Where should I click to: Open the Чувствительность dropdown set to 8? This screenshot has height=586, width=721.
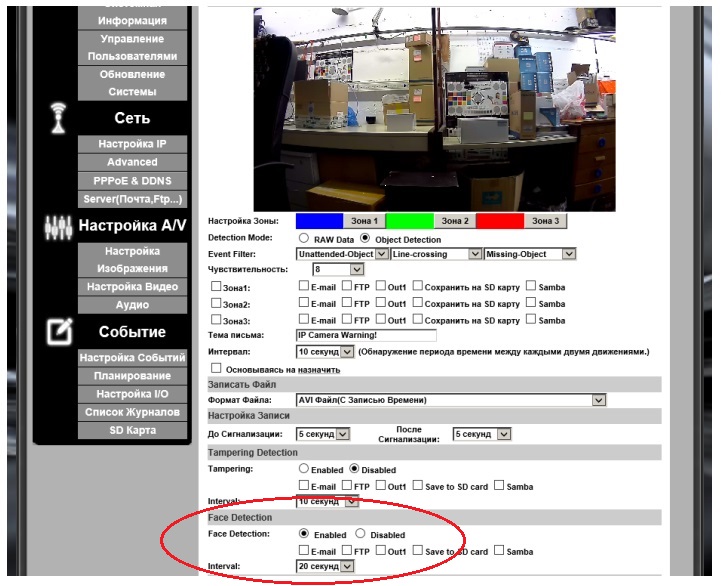338,270
